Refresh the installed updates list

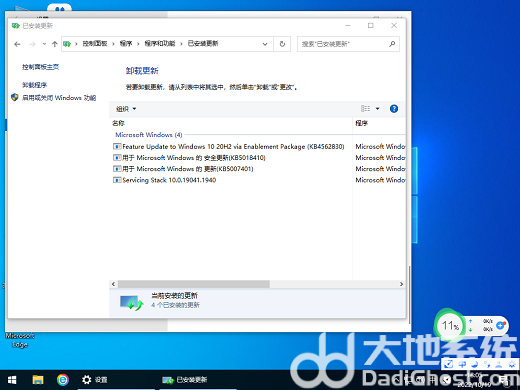click(282, 44)
